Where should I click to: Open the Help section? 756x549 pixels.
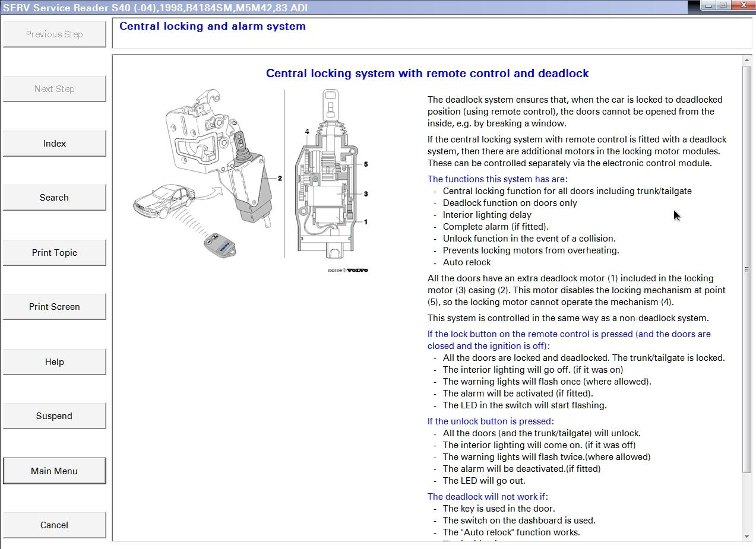tap(55, 362)
